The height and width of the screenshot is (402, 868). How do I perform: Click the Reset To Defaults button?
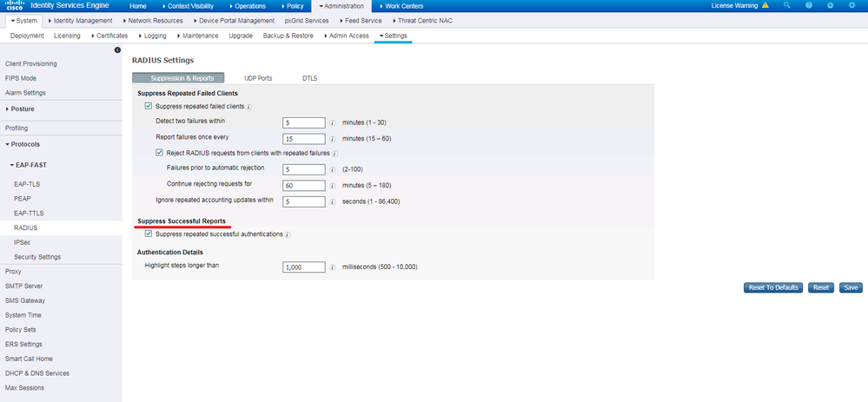point(773,287)
